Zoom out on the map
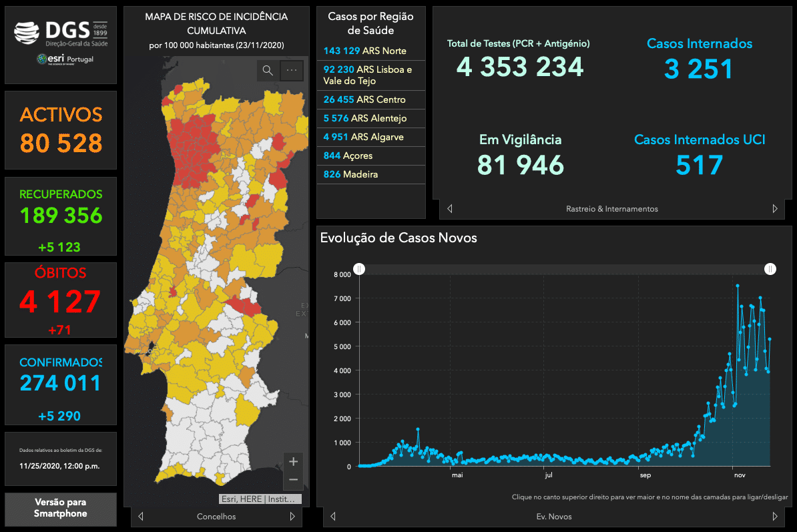Screen dimensions: 797x532 [x=293, y=479]
